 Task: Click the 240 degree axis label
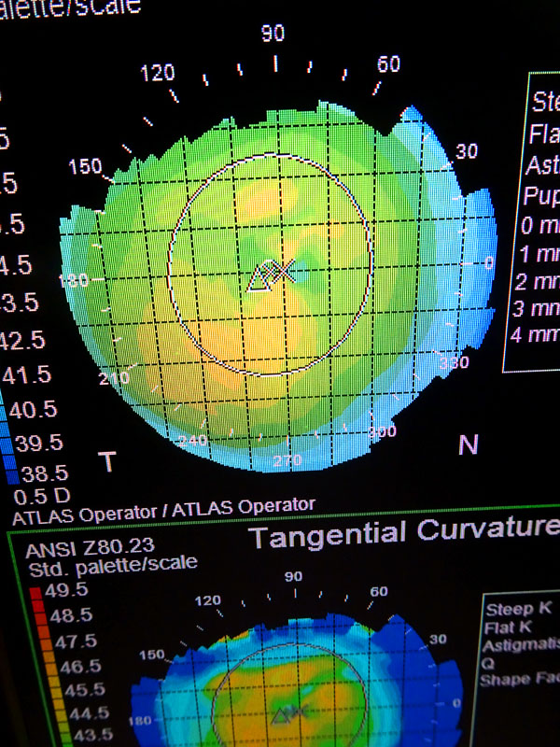click(x=193, y=440)
